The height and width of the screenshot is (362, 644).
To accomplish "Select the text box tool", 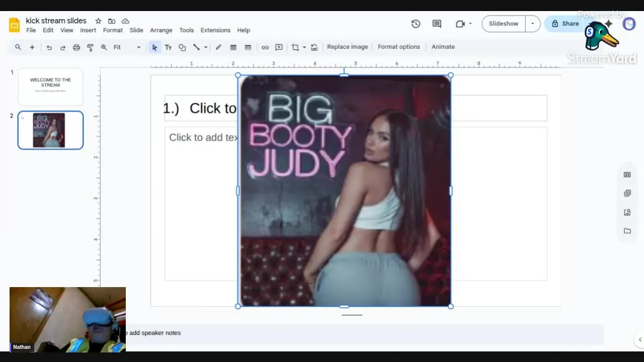I will click(x=168, y=47).
